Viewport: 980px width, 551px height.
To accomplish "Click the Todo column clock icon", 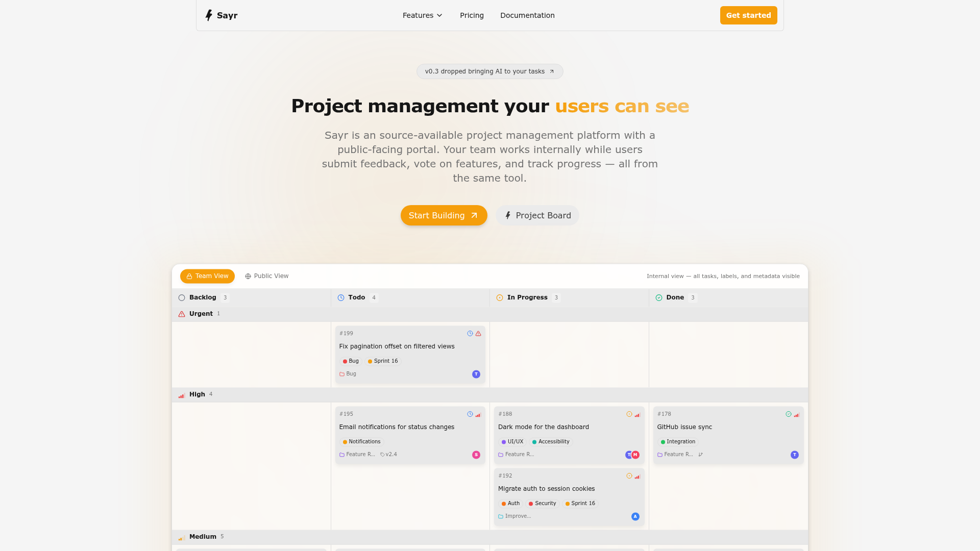I will point(341,298).
